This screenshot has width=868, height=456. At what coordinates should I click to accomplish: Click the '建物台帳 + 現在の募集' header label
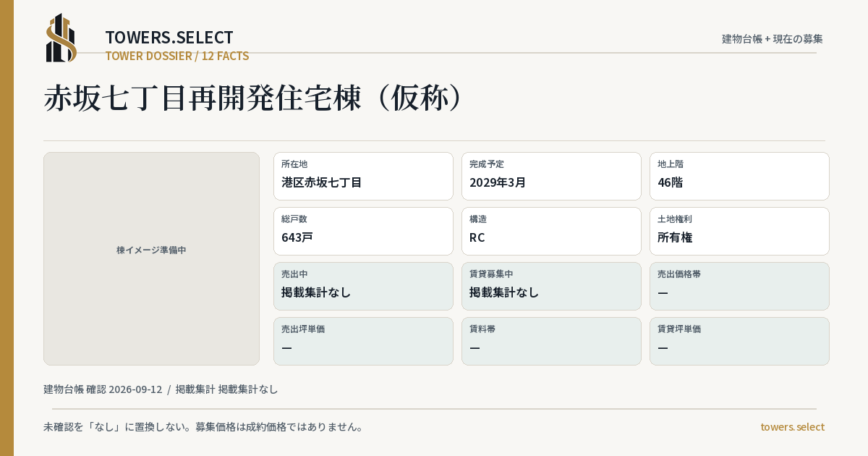[x=773, y=39]
